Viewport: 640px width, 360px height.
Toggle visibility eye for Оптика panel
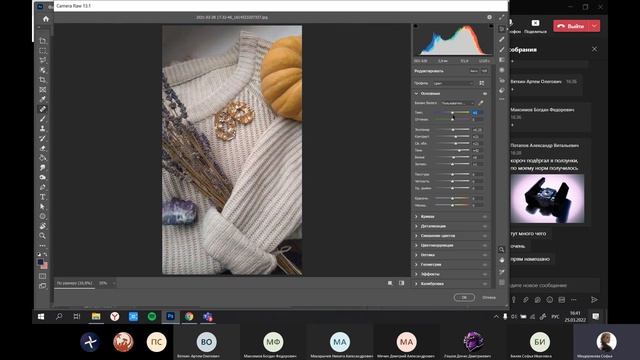tap(485, 255)
